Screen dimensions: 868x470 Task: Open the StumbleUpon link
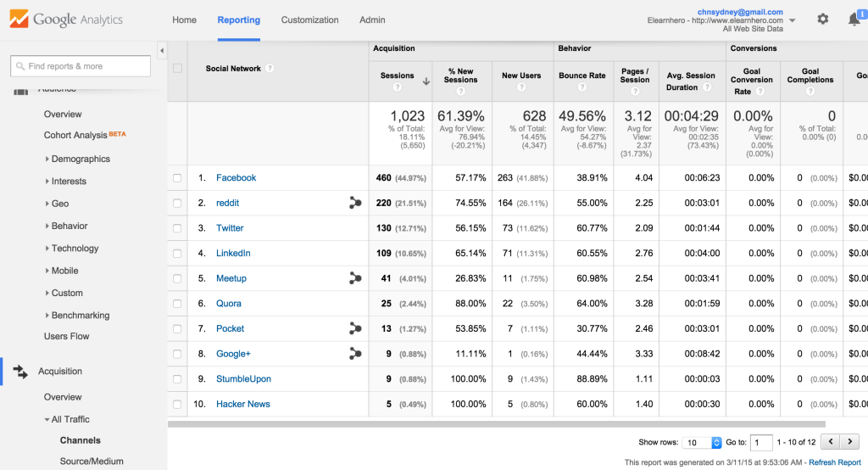pyautogui.click(x=243, y=379)
